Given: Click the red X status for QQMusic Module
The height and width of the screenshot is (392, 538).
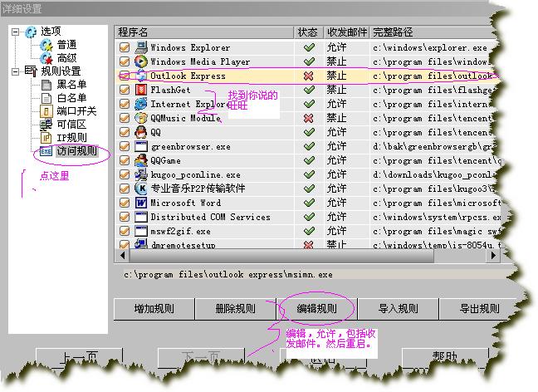Looking at the screenshot, I should [x=309, y=118].
